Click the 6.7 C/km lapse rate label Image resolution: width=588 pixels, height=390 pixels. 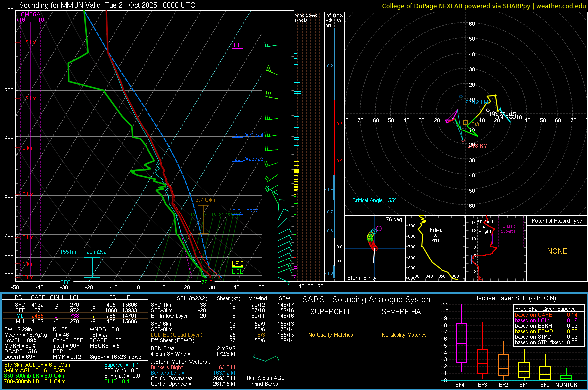point(206,200)
